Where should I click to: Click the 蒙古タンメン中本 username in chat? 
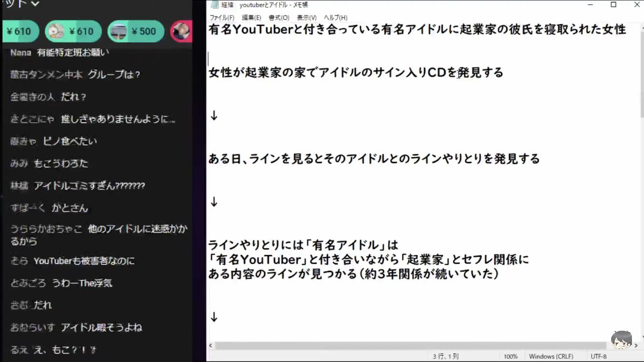click(46, 75)
